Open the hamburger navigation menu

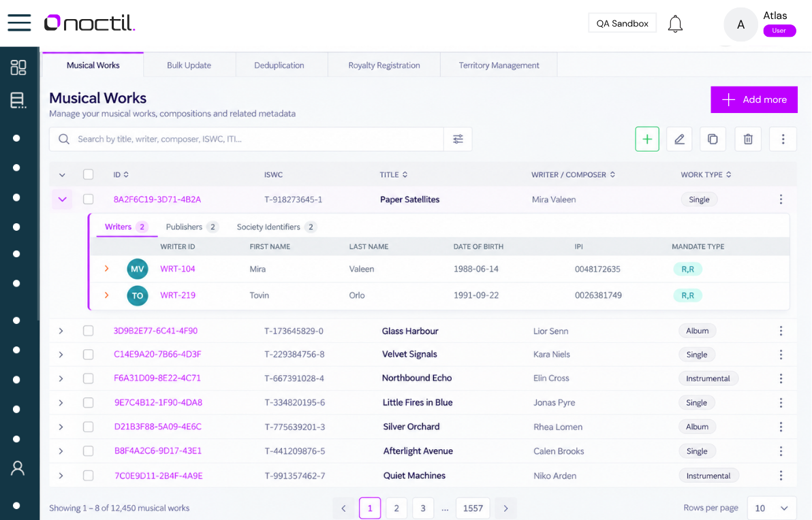click(x=19, y=22)
